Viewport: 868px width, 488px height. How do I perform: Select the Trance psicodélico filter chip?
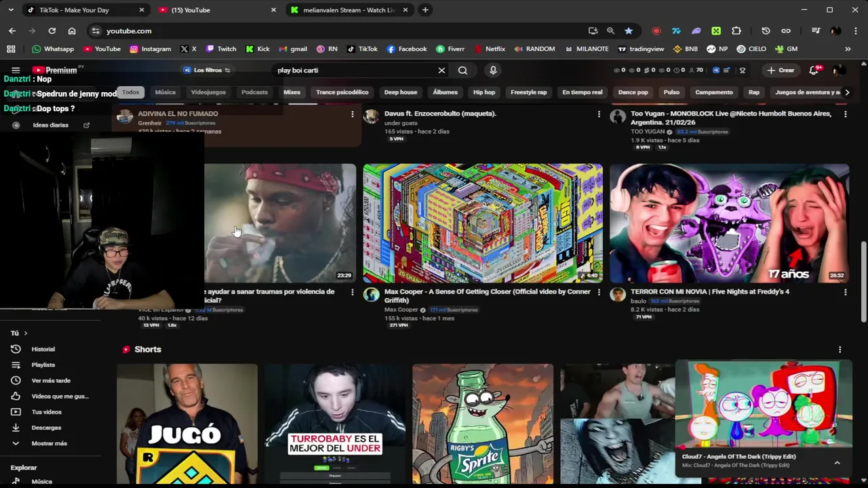click(342, 92)
